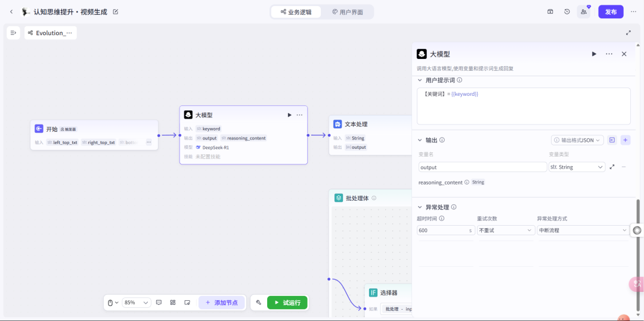
Task: Click the import output icon button
Action: coord(612,140)
